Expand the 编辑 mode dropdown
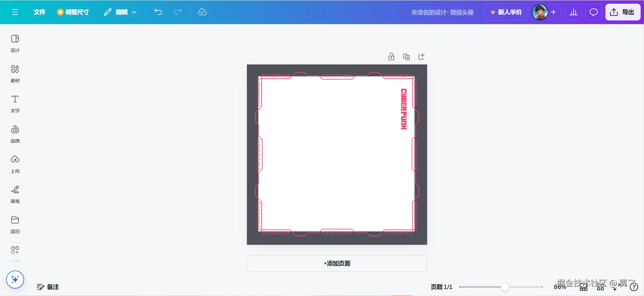Image resolution: width=644 pixels, height=296 pixels. [120, 12]
